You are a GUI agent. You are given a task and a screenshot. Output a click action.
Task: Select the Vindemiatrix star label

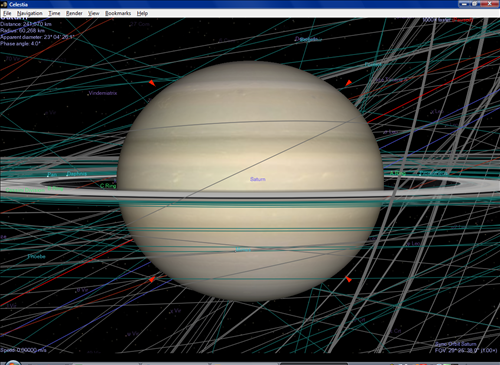click(x=103, y=93)
